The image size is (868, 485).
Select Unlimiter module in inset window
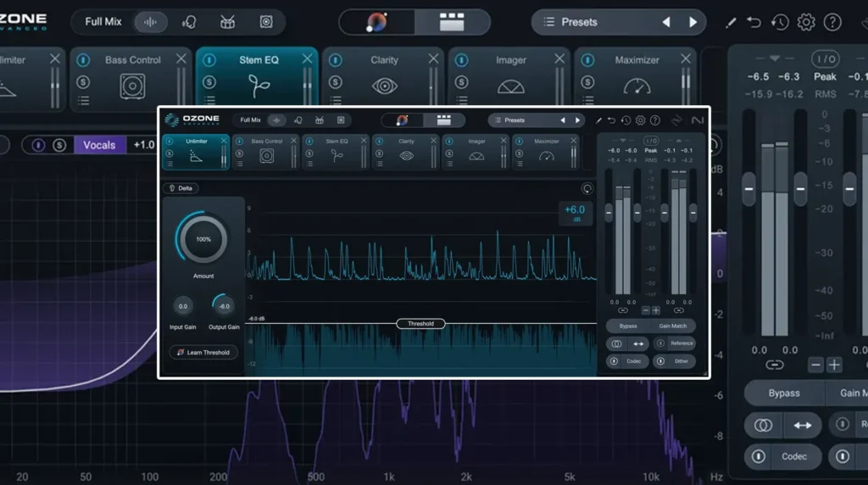(196, 151)
